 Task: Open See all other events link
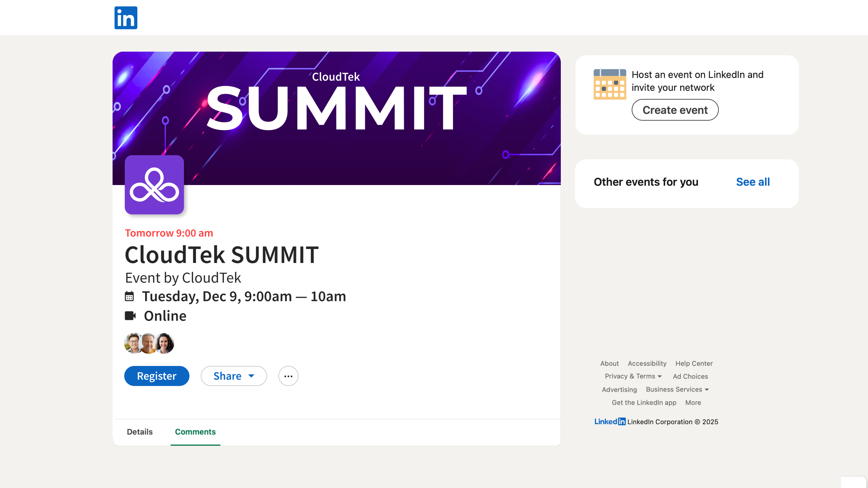point(753,182)
